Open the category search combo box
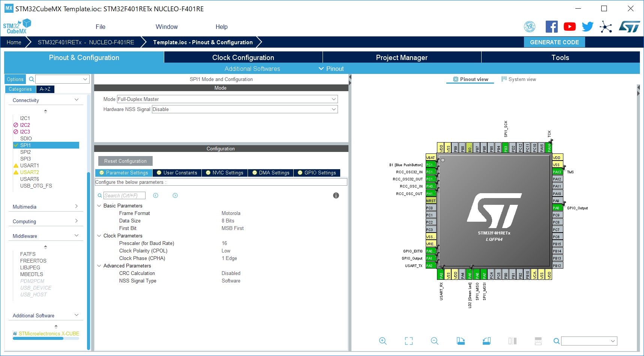This screenshot has height=356, width=644. pos(63,79)
